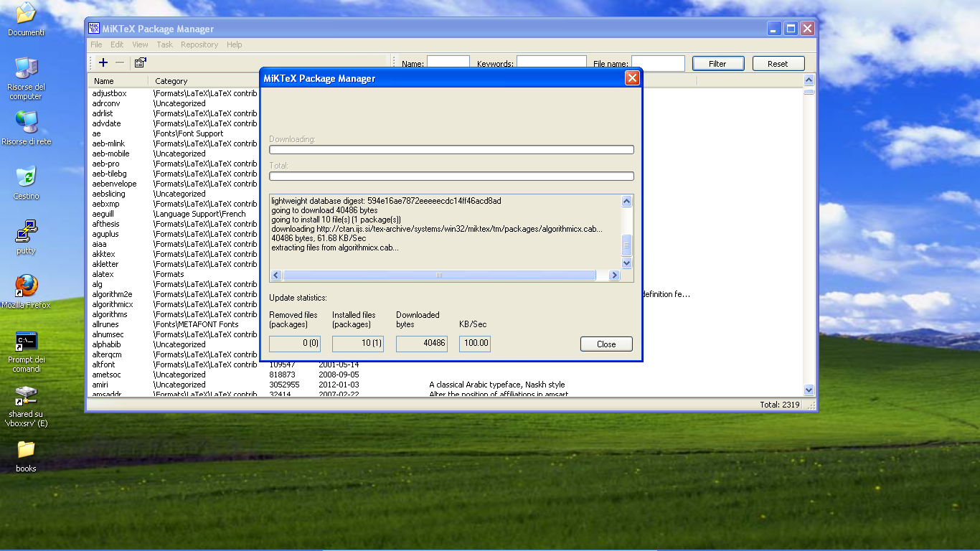The height and width of the screenshot is (551, 980).
Task: Click the Close button in progress dialog
Action: [606, 344]
